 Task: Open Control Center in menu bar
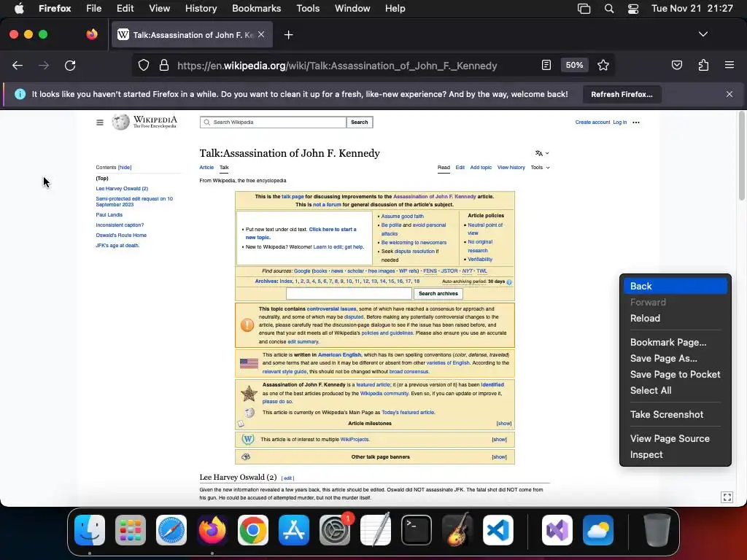pyautogui.click(x=633, y=9)
